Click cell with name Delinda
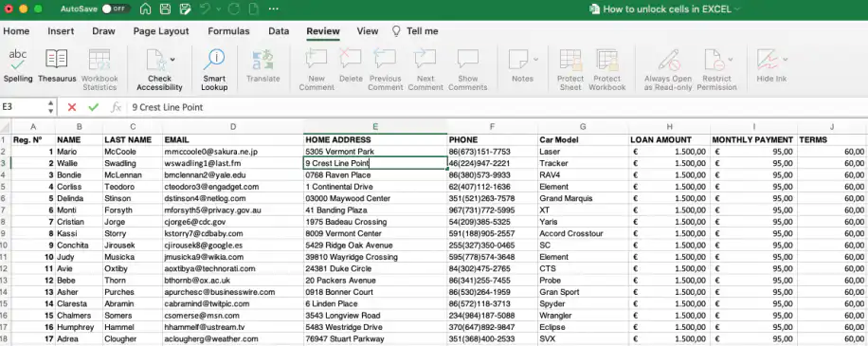This screenshot has width=868, height=346. (x=79, y=198)
